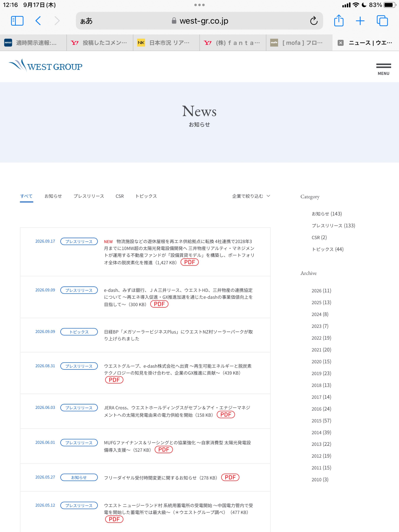The image size is (399, 532).
Task: Reload the west-gr.co.jp page
Action: [314, 21]
